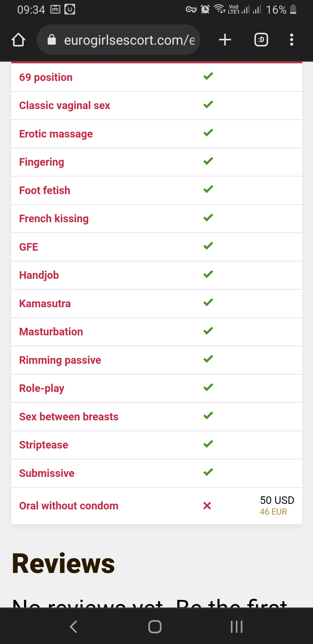The height and width of the screenshot is (644, 313).
Task: Open the three-dot browser menu
Action: click(x=292, y=40)
